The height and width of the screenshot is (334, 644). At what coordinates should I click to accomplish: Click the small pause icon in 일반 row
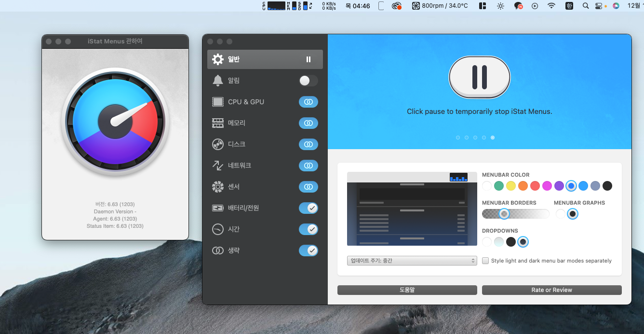[309, 59]
